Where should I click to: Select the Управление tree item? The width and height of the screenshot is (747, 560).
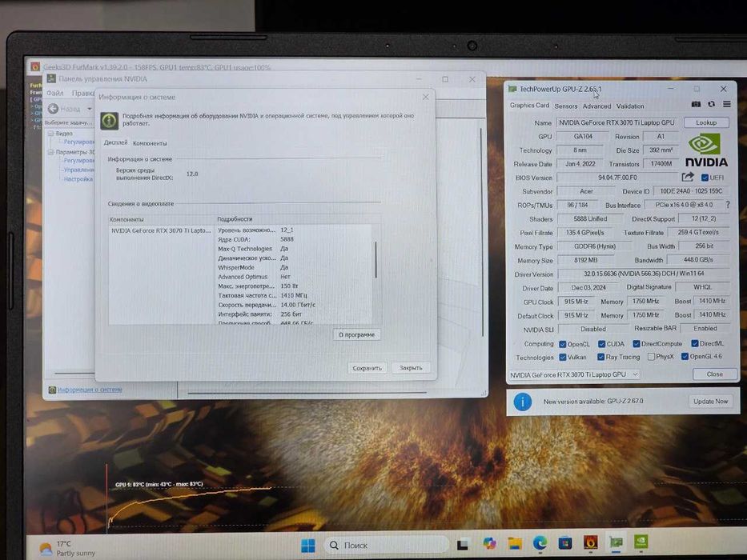coord(78,170)
